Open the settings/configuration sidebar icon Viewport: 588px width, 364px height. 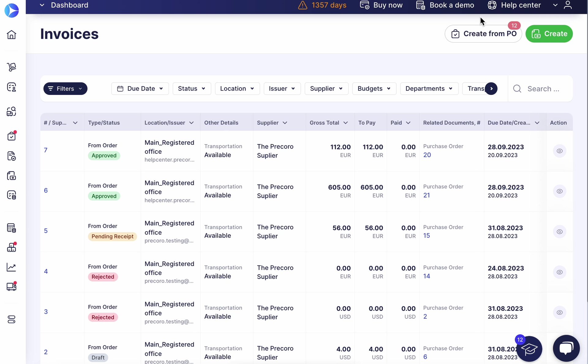11,319
